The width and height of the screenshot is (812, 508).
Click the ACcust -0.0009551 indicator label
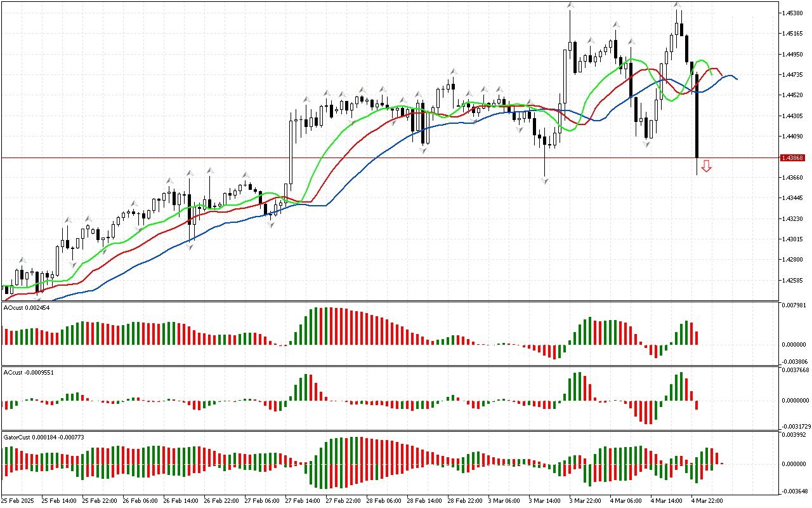[x=29, y=373]
